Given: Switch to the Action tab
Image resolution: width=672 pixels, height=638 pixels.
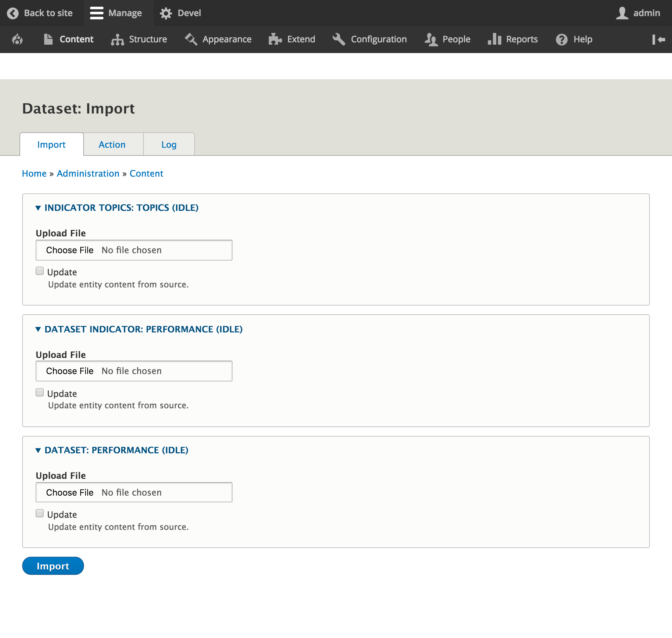Looking at the screenshot, I should (112, 144).
